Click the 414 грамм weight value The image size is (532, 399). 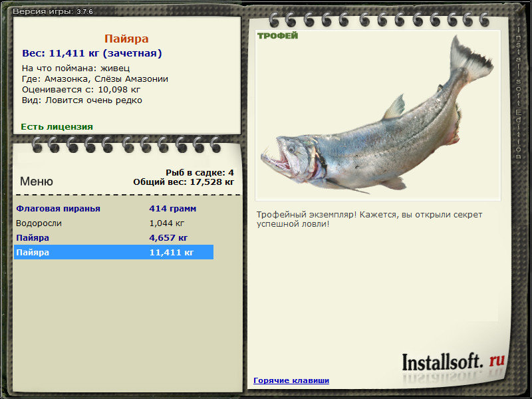pos(173,208)
